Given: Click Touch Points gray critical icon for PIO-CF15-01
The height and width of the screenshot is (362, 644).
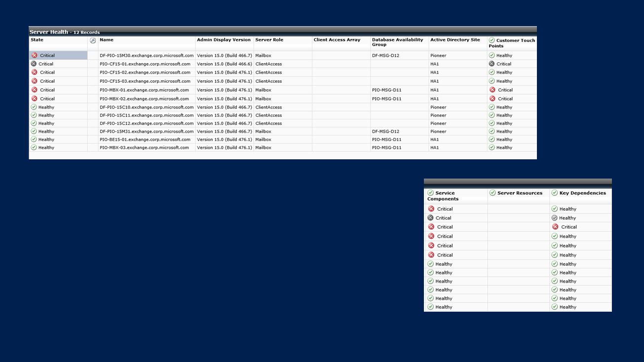Looking at the screenshot, I should (x=492, y=64).
